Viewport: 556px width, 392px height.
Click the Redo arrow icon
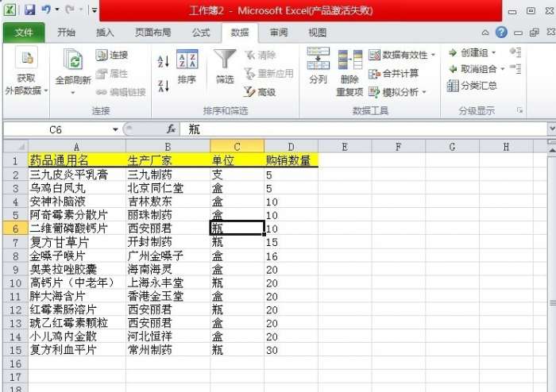[x=70, y=10]
